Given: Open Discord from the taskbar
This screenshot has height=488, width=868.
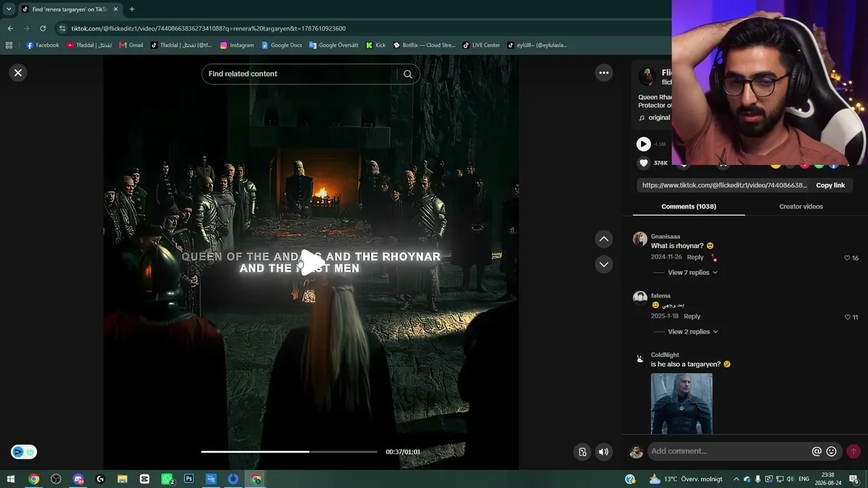Looking at the screenshot, I should tap(78, 479).
